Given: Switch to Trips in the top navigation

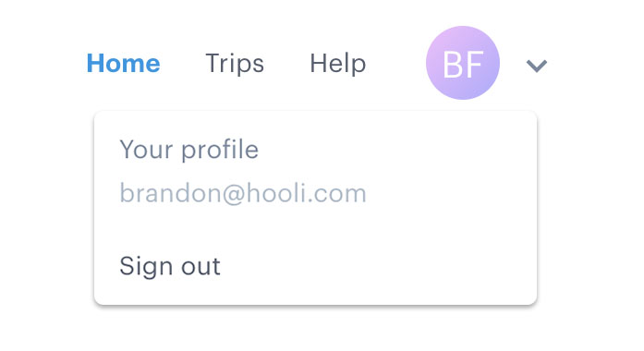Looking at the screenshot, I should click(235, 63).
